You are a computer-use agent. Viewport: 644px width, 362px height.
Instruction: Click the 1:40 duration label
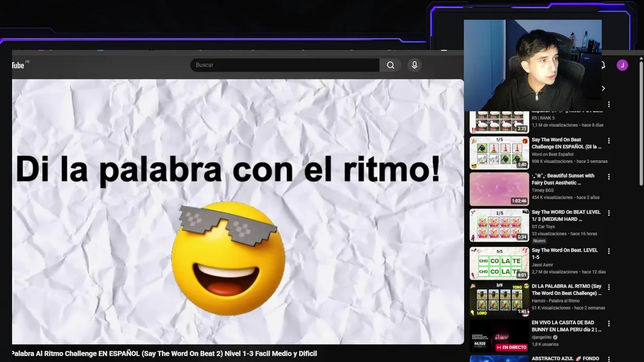click(522, 165)
